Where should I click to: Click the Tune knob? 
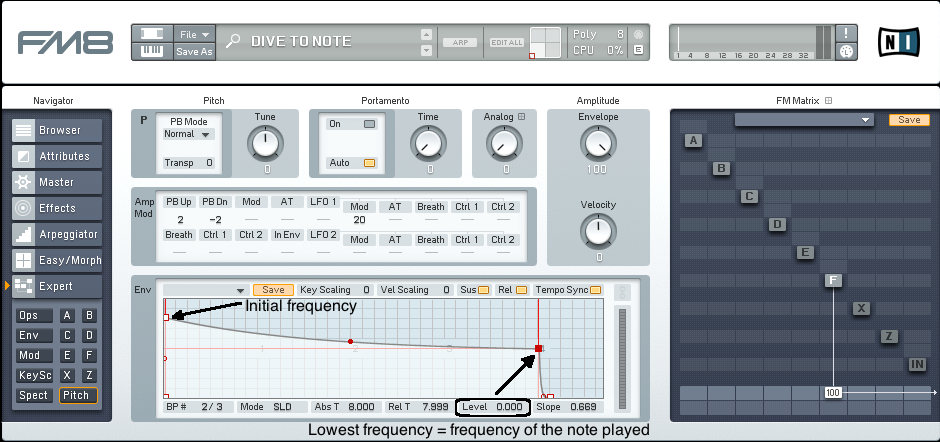[265, 144]
